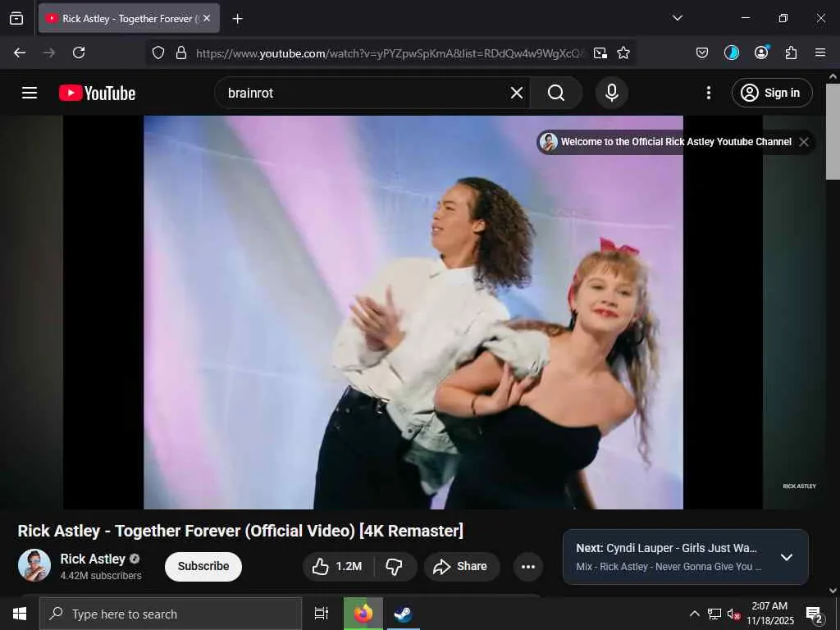Open a new browser tab
840x630 pixels.
coord(238,19)
